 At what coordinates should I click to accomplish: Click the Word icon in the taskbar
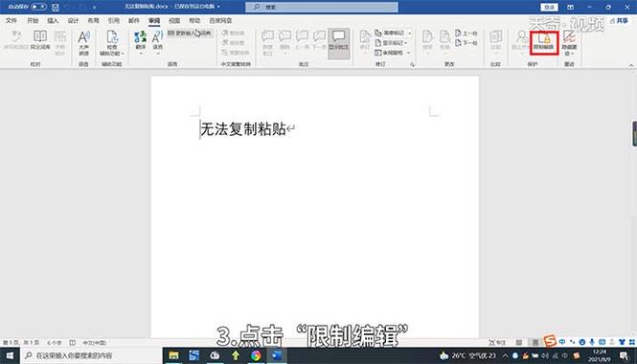[277, 356]
